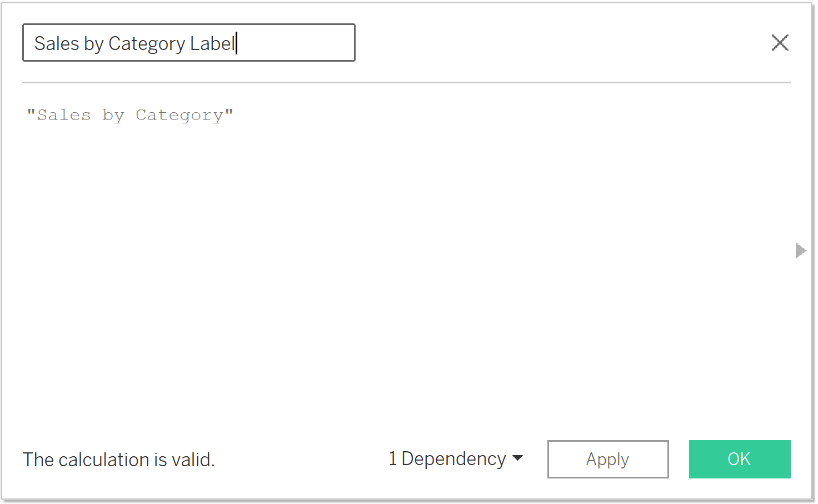
Task: Confirm the calculation with OK
Action: 739,459
